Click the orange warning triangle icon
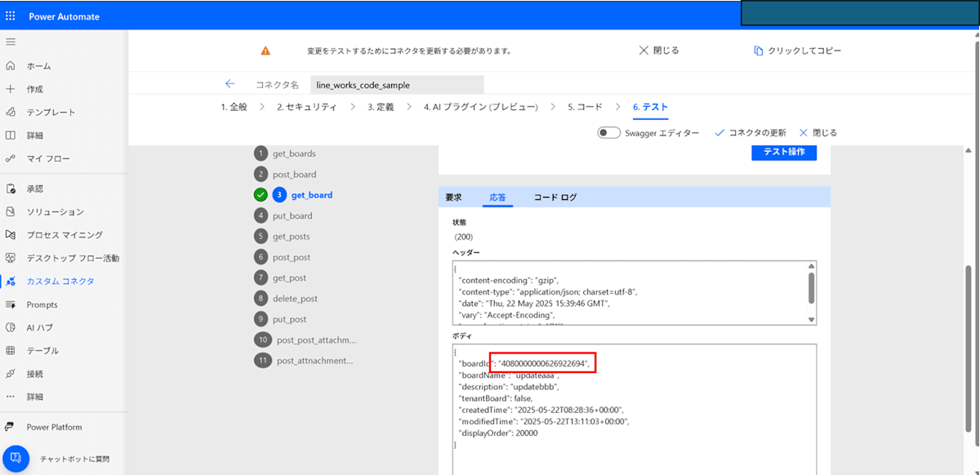This screenshot has width=980, height=475. click(x=265, y=51)
